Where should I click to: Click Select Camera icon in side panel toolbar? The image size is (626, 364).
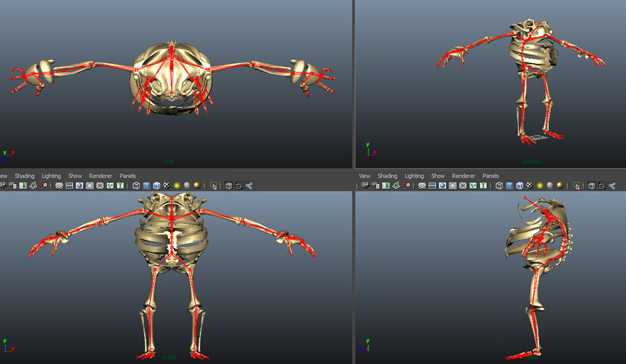365,185
